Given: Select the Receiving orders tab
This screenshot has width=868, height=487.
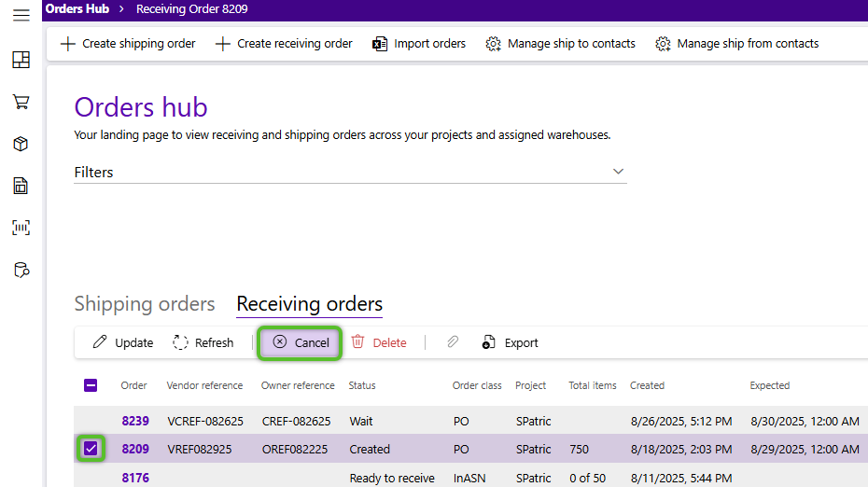Looking at the screenshot, I should [309, 304].
